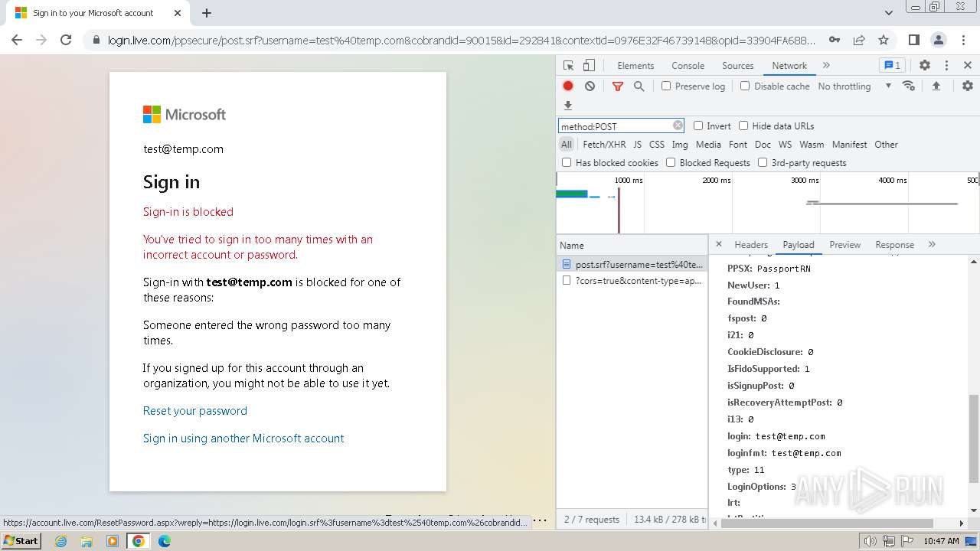Select post.srf request row

[x=632, y=264]
